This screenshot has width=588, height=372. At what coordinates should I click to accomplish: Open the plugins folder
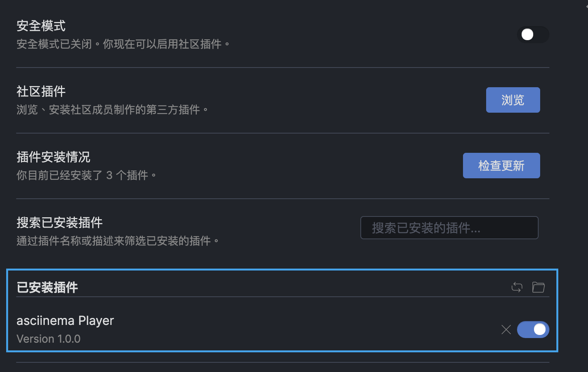click(x=538, y=287)
